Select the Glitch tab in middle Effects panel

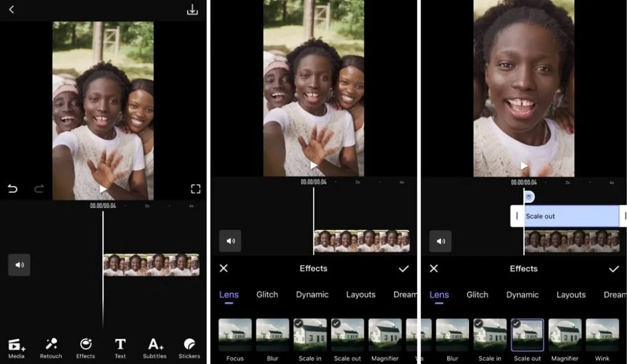[x=267, y=294]
